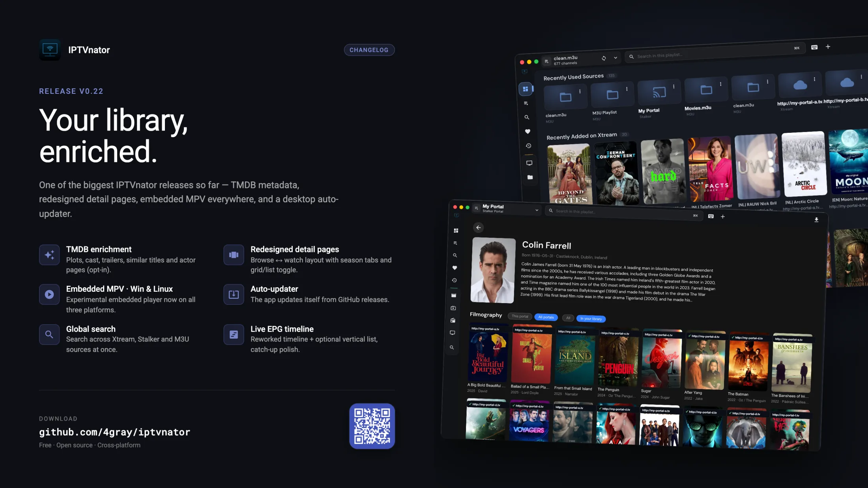Viewport: 868px width, 488px height.
Task: Go back using the arrow above Colin Farrell
Action: (x=478, y=227)
